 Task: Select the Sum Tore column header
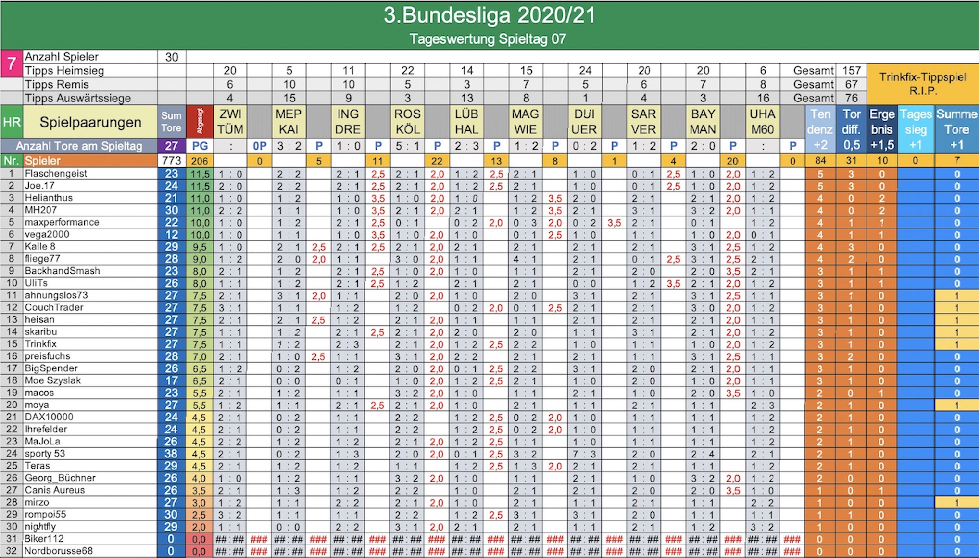(171, 122)
